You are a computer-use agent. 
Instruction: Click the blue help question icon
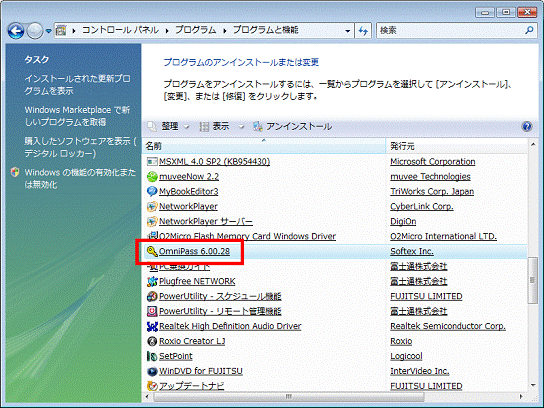(x=527, y=127)
